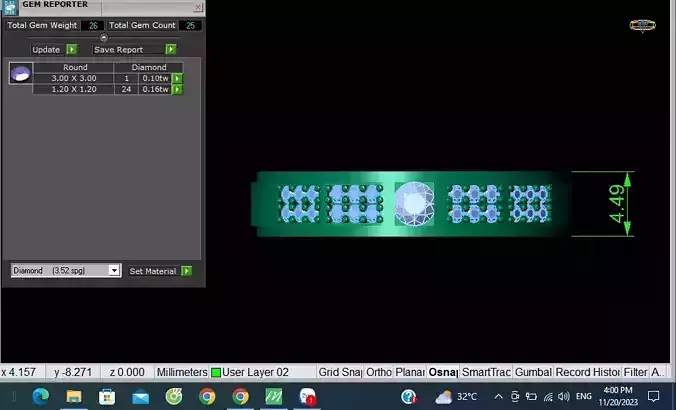This screenshot has height=410, width=676.
Task: Click the Filter pane in status bar
Action: click(635, 372)
